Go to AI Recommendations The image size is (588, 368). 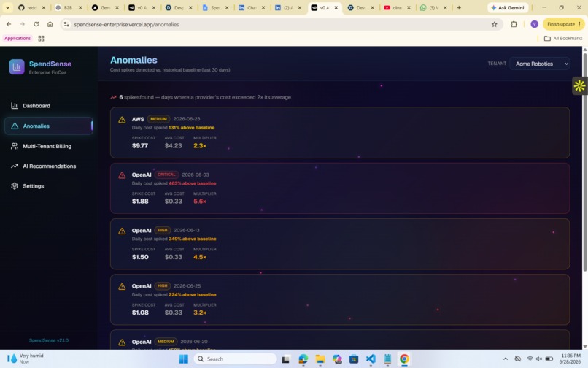pos(49,166)
